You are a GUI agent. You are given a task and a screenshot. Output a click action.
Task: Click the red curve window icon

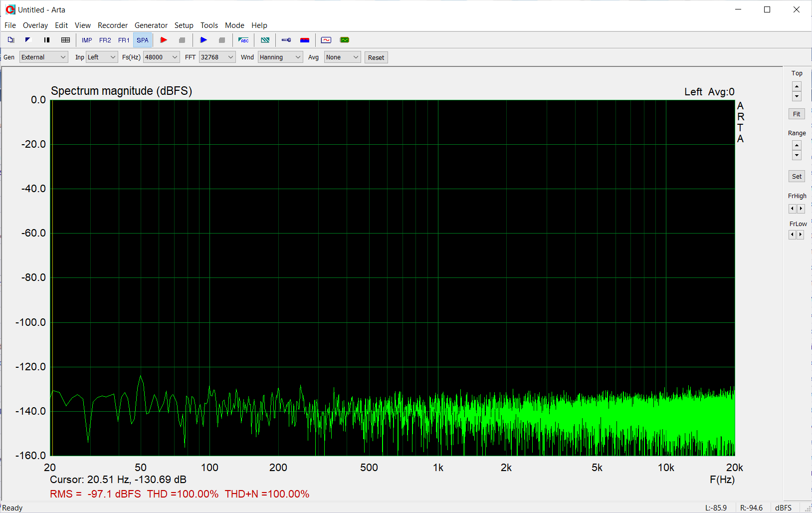[326, 40]
